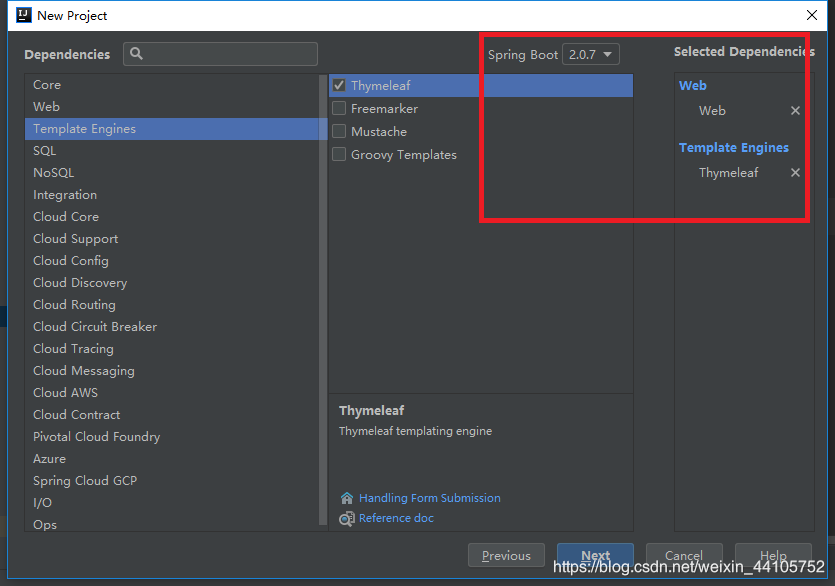835x586 pixels.
Task: Select Cloud Config category
Action: pyautogui.click(x=172, y=261)
